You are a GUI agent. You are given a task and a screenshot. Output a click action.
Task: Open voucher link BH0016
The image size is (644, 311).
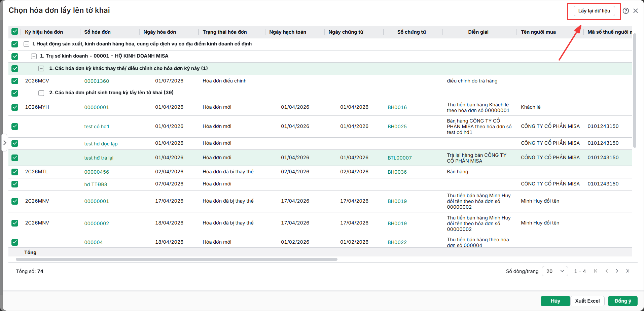(x=397, y=107)
